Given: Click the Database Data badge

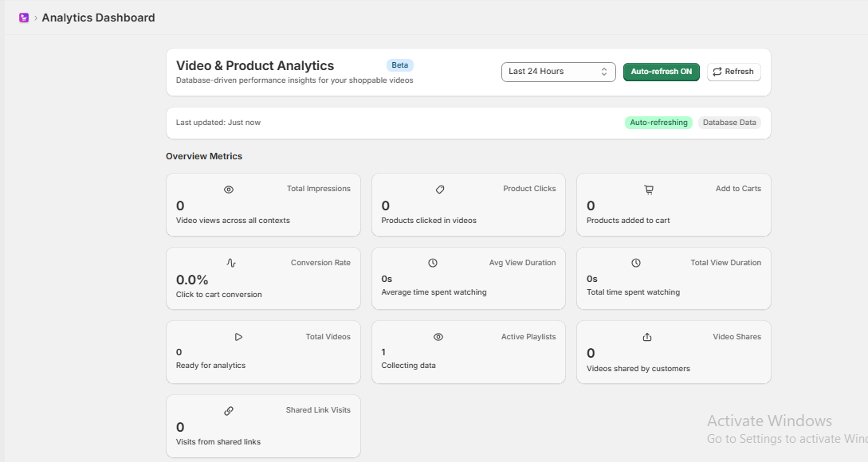Looking at the screenshot, I should pyautogui.click(x=729, y=123).
